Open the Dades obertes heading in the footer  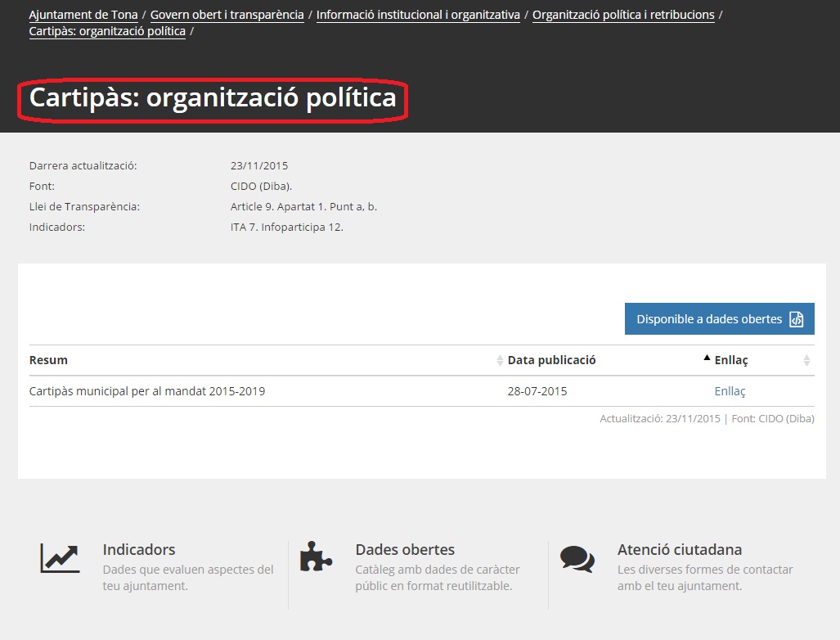(x=405, y=549)
